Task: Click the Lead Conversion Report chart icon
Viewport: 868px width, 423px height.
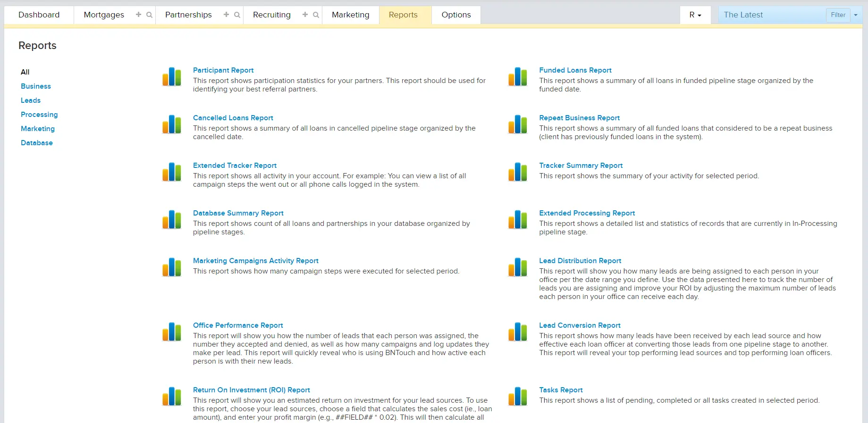Action: (518, 332)
